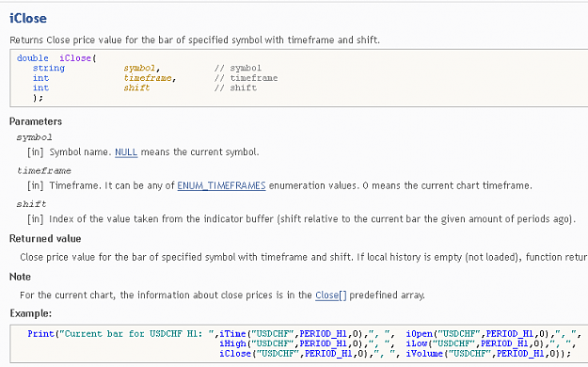The width and height of the screenshot is (588, 367).
Task: Click the text 'Index of the value taken from the indicator buffer'
Action: point(161,219)
